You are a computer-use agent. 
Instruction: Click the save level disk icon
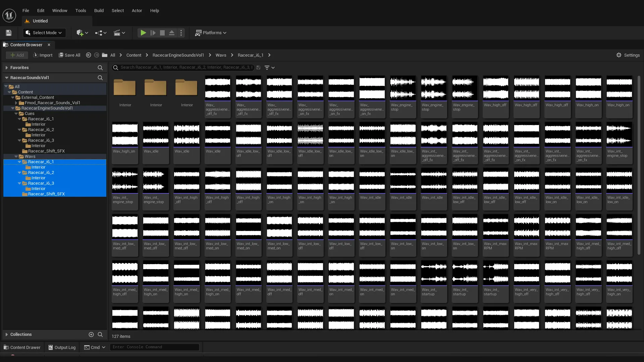click(9, 33)
